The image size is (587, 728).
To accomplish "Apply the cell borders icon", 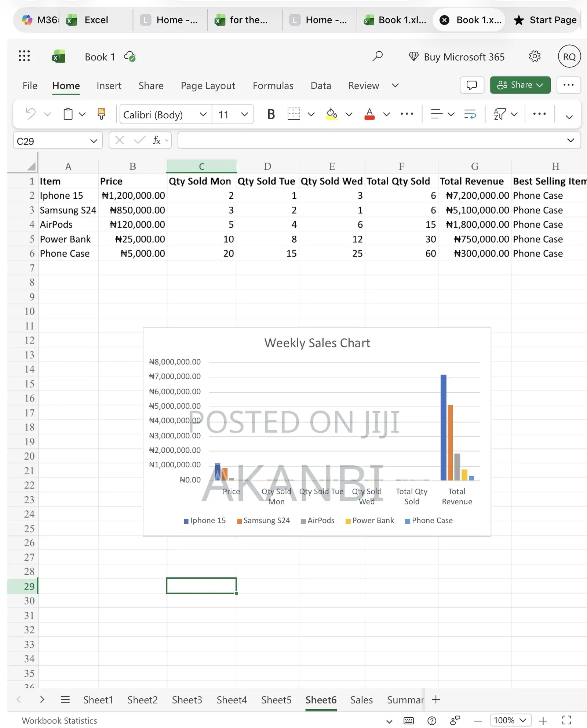I will 293,114.
